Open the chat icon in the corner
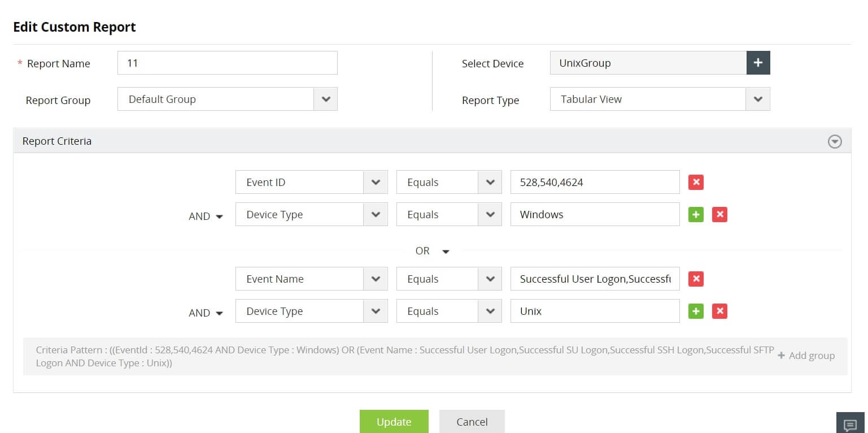The height and width of the screenshot is (433, 868). (x=850, y=425)
